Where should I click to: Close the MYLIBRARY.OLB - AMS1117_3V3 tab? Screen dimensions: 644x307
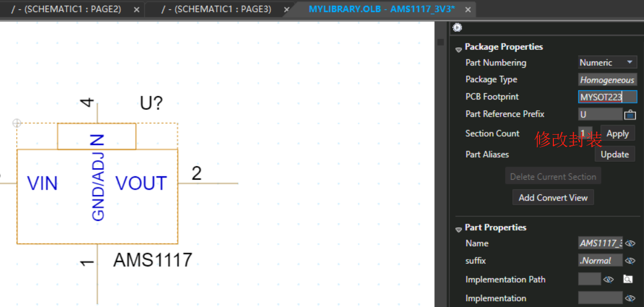468,9
